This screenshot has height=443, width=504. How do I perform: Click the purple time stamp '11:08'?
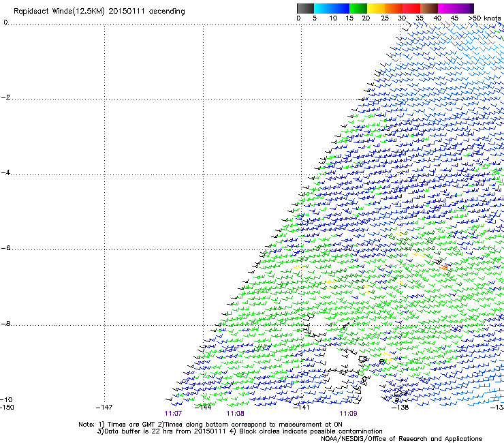pos(235,414)
